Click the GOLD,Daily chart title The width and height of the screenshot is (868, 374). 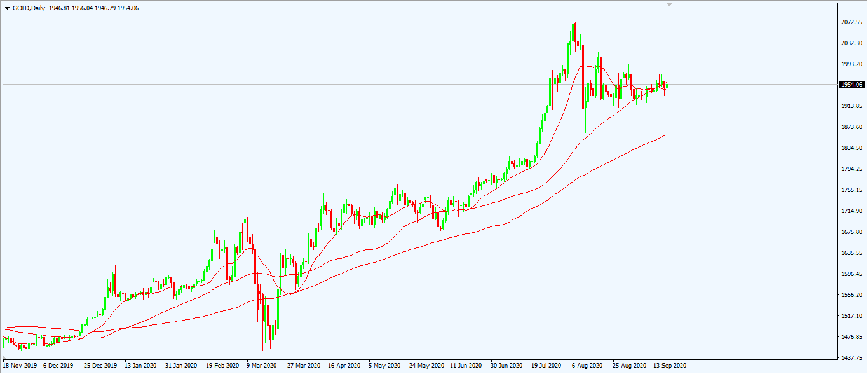coord(29,8)
